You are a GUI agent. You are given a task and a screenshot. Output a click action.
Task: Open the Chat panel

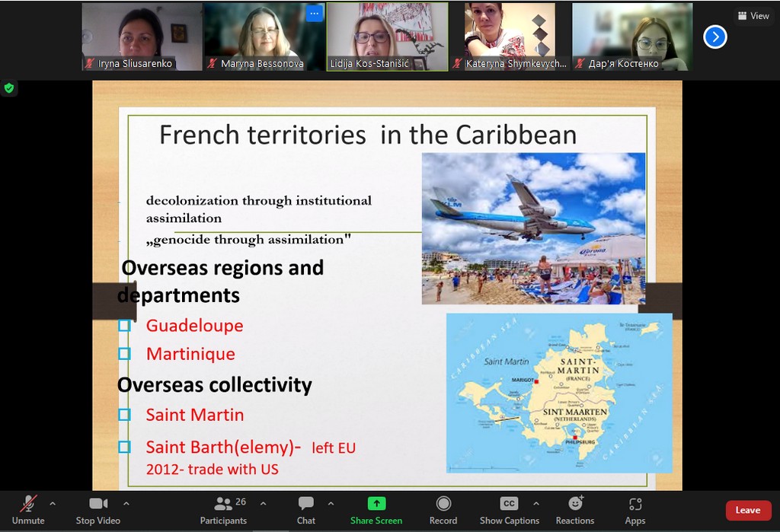306,504
